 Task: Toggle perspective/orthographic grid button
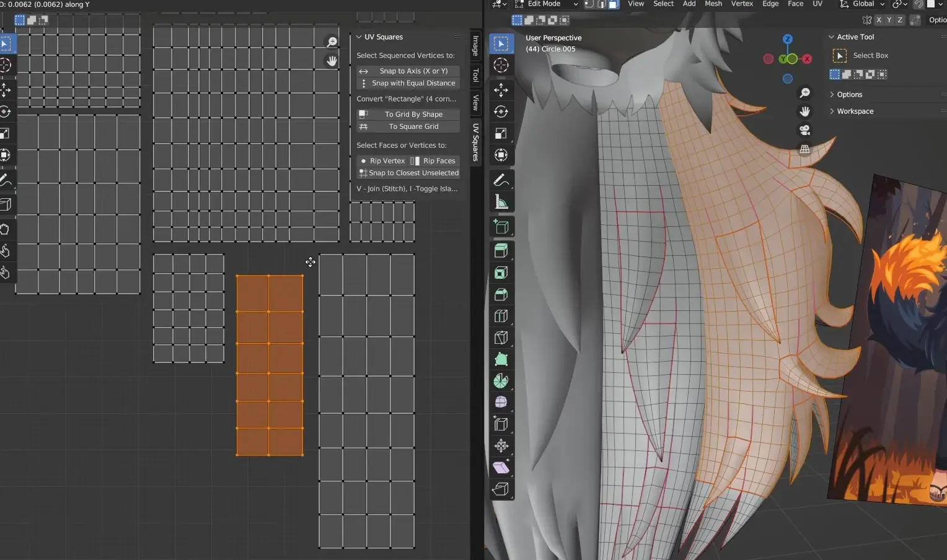(x=804, y=149)
